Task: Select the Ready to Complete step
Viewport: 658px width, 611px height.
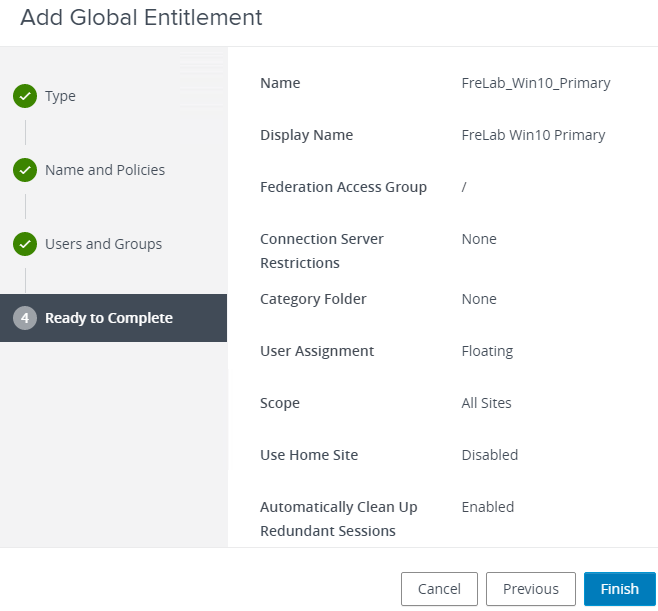Action: (109, 318)
